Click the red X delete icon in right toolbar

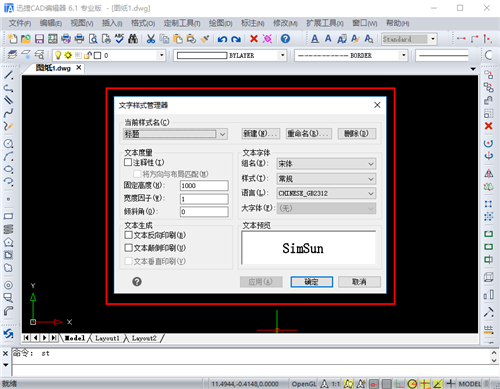click(x=489, y=126)
